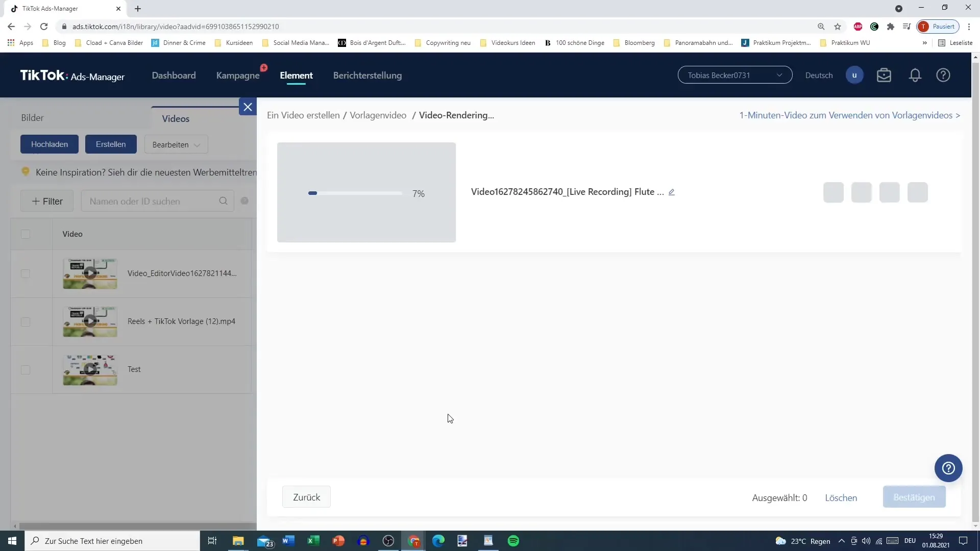The image size is (980, 551).
Task: Open Word from the taskbar
Action: (288, 541)
